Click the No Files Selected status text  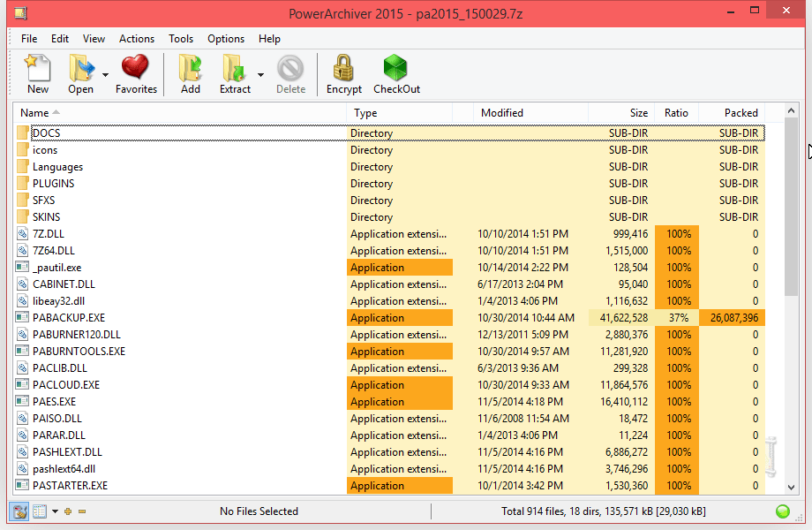pyautogui.click(x=259, y=511)
